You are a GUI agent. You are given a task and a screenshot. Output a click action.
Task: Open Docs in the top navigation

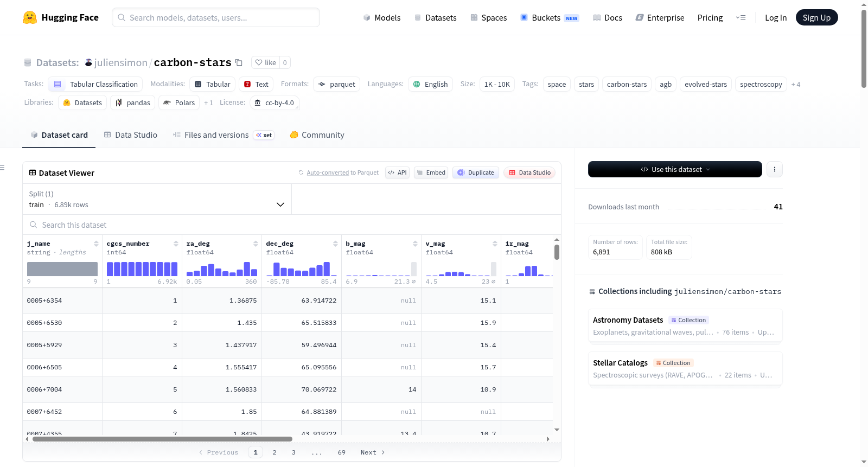click(x=608, y=17)
